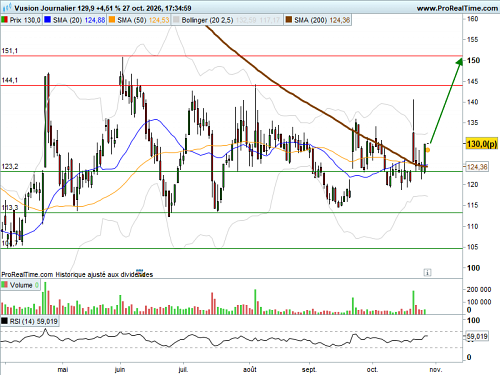Viewport: 500px width, 375px height.
Task: Click the 200 000 volume axis value
Action: (x=479, y=289)
